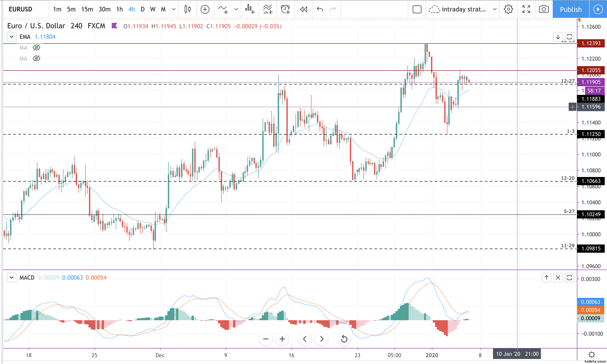Select the chart layout square icon

417,9
